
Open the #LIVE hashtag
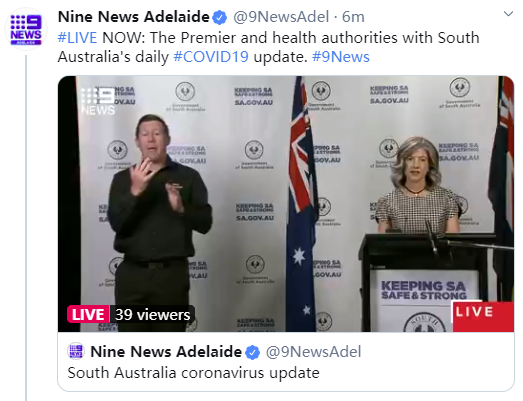click(x=77, y=38)
